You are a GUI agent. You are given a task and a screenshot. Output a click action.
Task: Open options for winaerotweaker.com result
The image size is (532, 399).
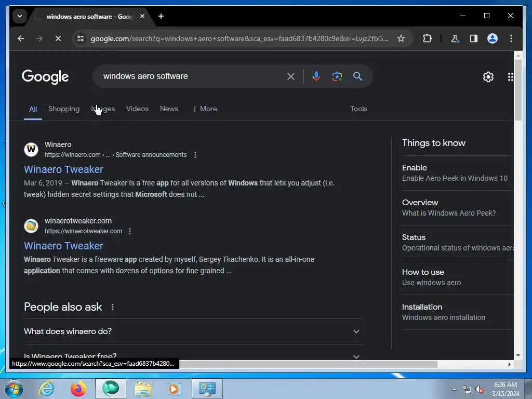[129, 231]
